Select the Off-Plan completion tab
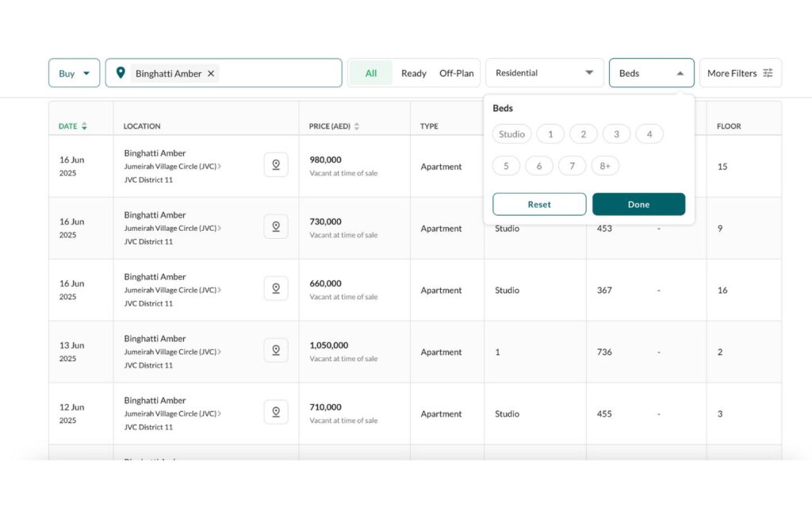Image resolution: width=812 pixels, height=508 pixels. (x=456, y=73)
